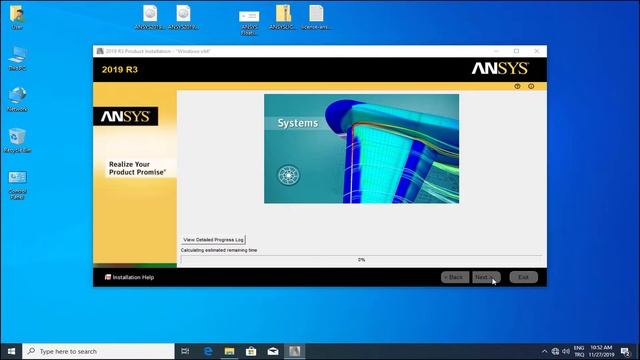This screenshot has width=640, height=360.
Task: Click the right circular icon on yellow bar
Action: (x=531, y=86)
